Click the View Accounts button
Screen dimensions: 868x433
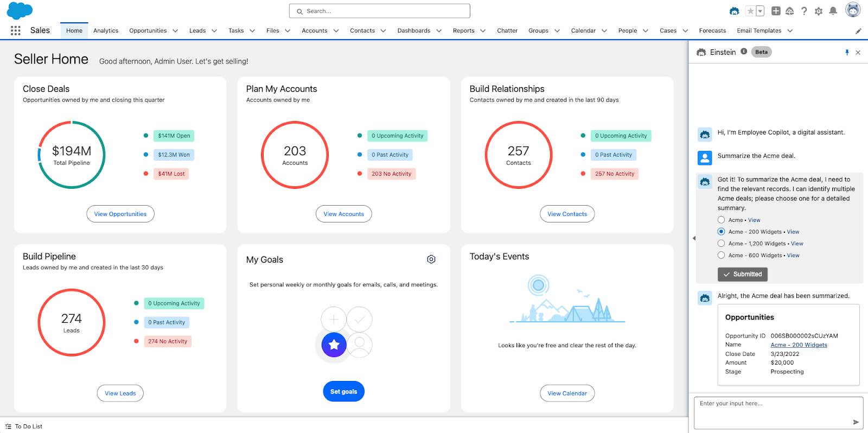coord(344,214)
